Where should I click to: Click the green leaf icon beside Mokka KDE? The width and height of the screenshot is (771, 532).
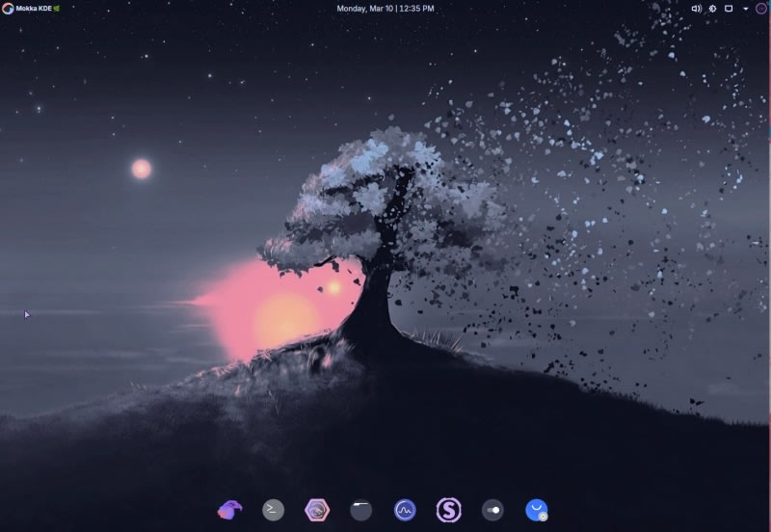56,8
